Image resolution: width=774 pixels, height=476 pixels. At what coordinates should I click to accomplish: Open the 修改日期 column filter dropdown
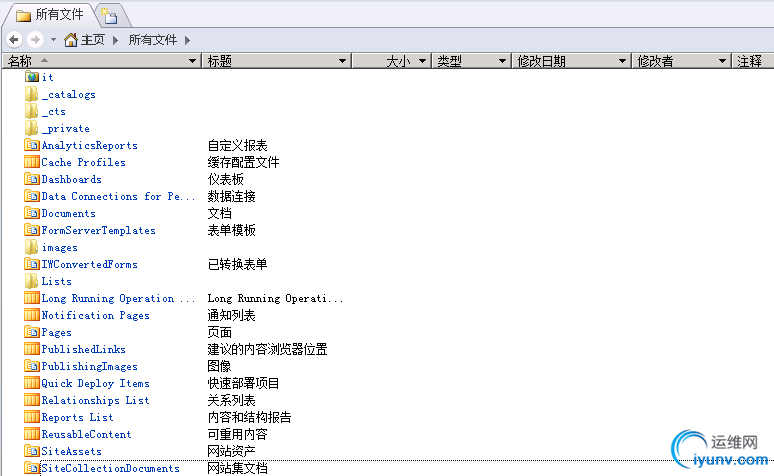623,61
